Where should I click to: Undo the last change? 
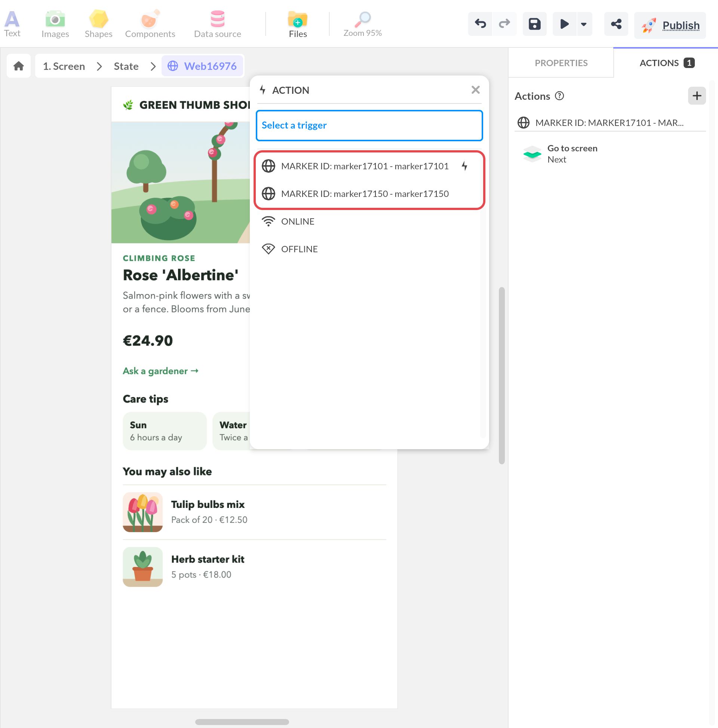click(480, 24)
